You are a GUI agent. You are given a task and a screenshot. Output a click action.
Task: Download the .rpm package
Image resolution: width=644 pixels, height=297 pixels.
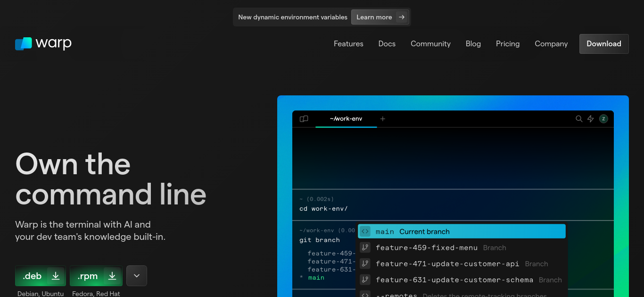(x=96, y=276)
